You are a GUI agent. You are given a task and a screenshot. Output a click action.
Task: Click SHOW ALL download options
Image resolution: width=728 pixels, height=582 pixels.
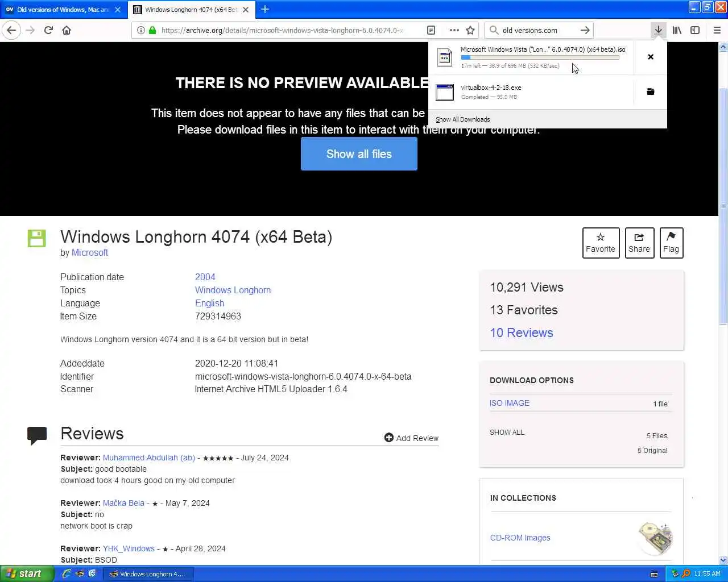click(x=507, y=433)
